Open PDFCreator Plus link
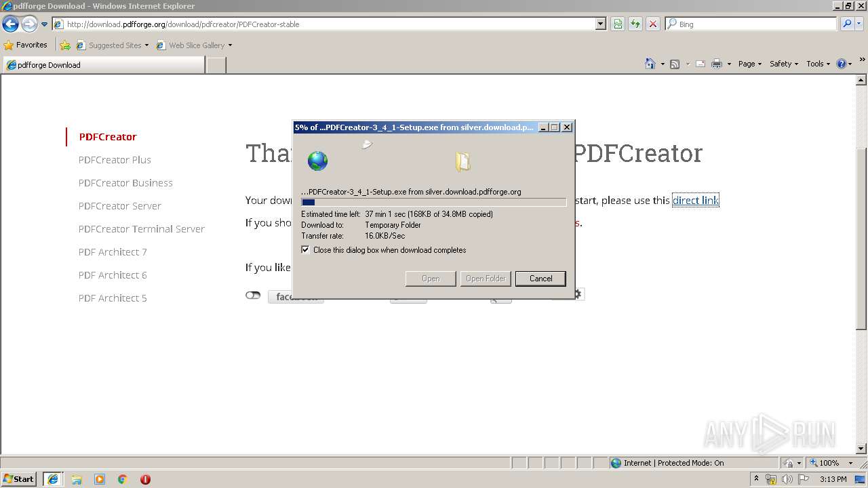 click(115, 160)
